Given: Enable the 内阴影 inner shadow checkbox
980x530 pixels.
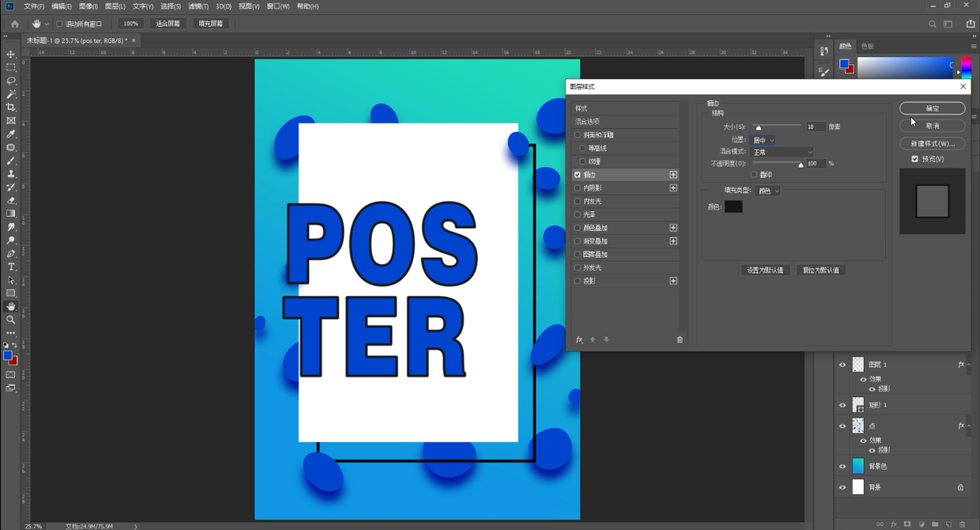Looking at the screenshot, I should [578, 188].
